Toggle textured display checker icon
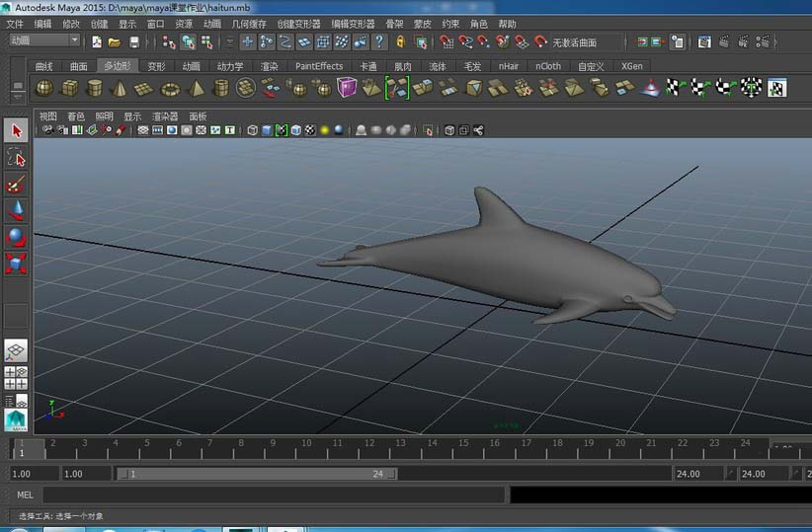The image size is (812, 532). pyautogui.click(x=310, y=130)
